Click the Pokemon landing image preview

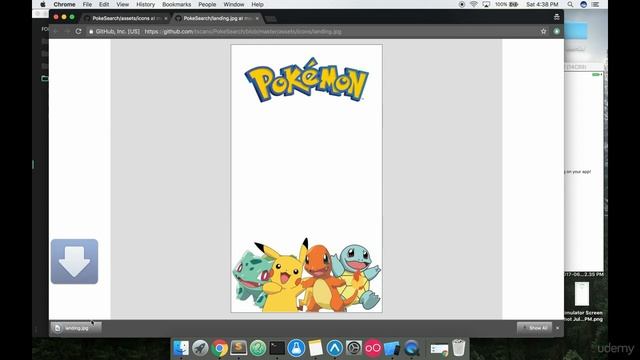[x=307, y=178]
